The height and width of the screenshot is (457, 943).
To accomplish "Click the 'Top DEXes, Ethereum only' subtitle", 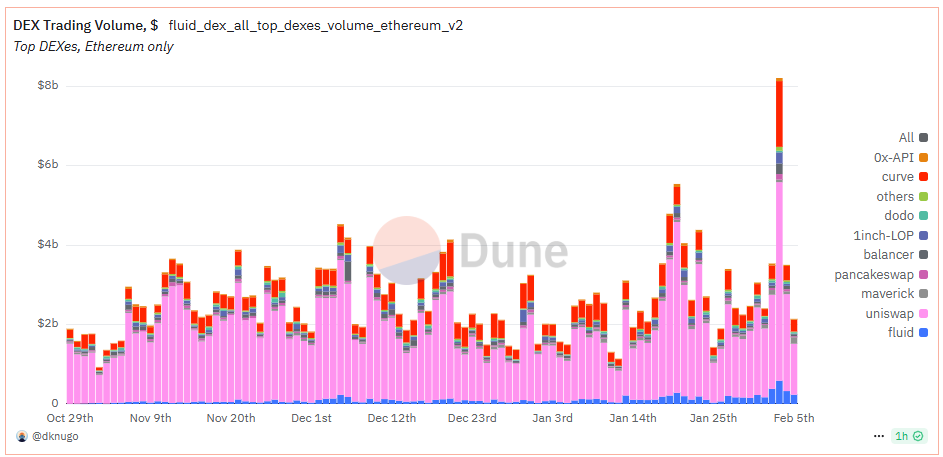I will click(93, 46).
